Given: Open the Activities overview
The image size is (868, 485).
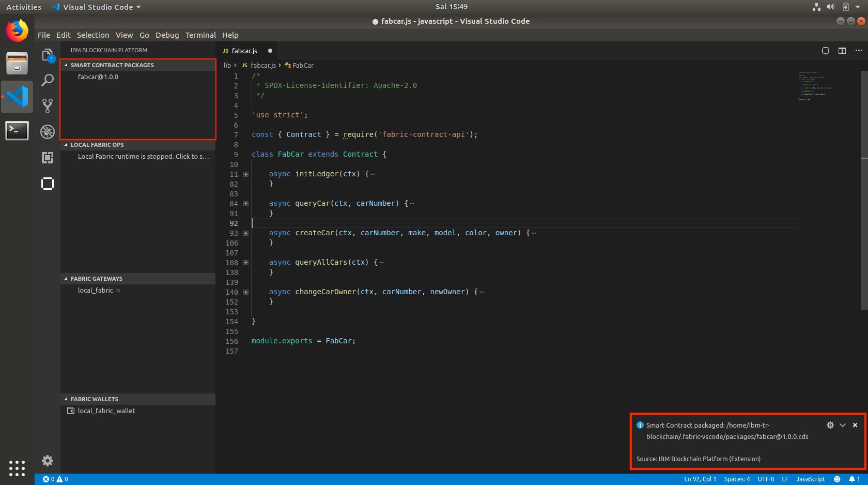Looking at the screenshot, I should pyautogui.click(x=24, y=7).
